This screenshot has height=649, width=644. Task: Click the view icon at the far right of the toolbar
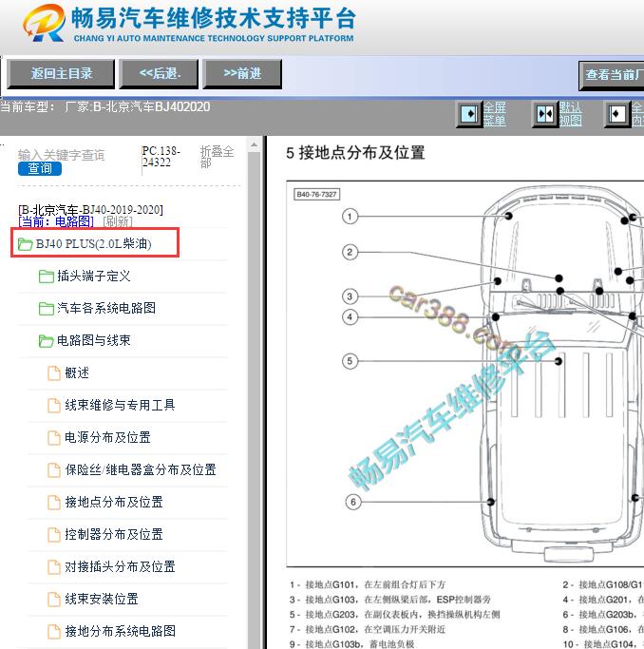[616, 114]
